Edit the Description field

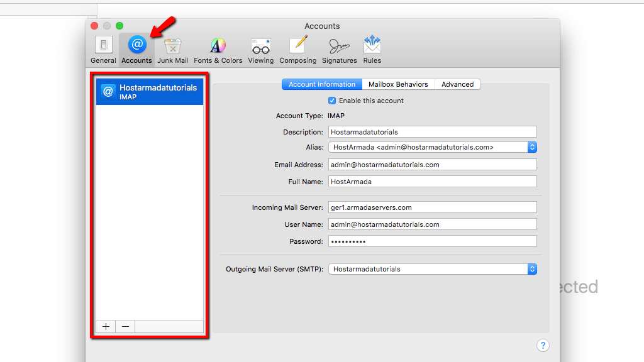433,132
